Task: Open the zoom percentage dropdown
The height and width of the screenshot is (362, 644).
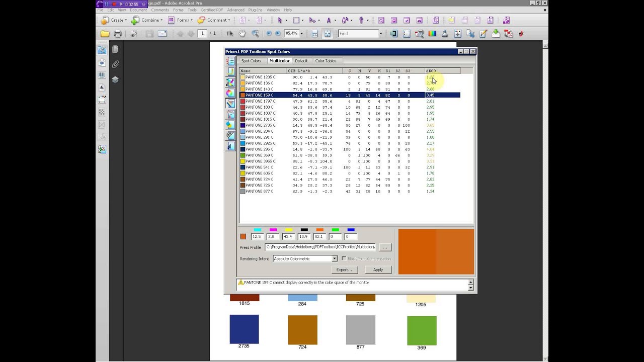Action: [x=301, y=34]
